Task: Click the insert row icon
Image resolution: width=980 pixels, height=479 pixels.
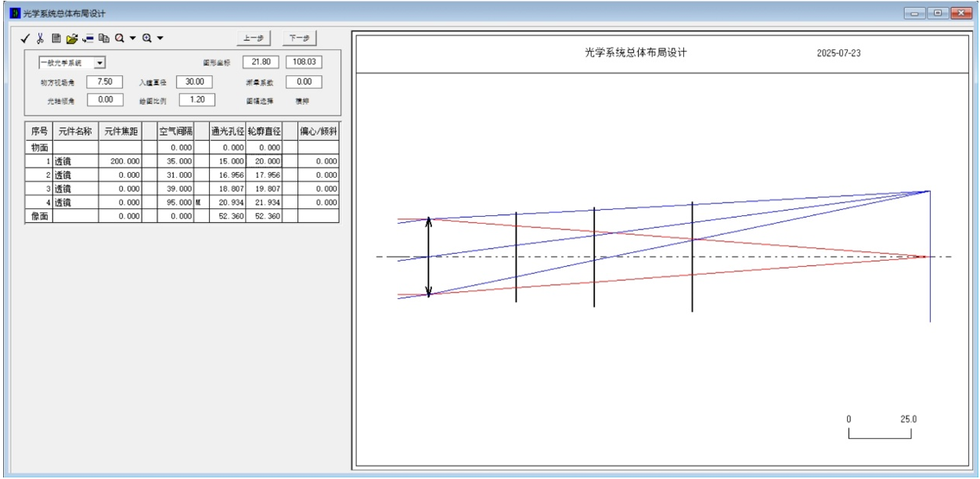Action: (x=88, y=38)
